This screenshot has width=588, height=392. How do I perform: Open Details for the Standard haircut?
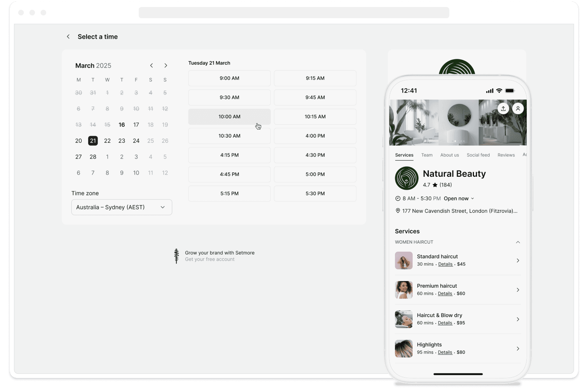pyautogui.click(x=445, y=264)
